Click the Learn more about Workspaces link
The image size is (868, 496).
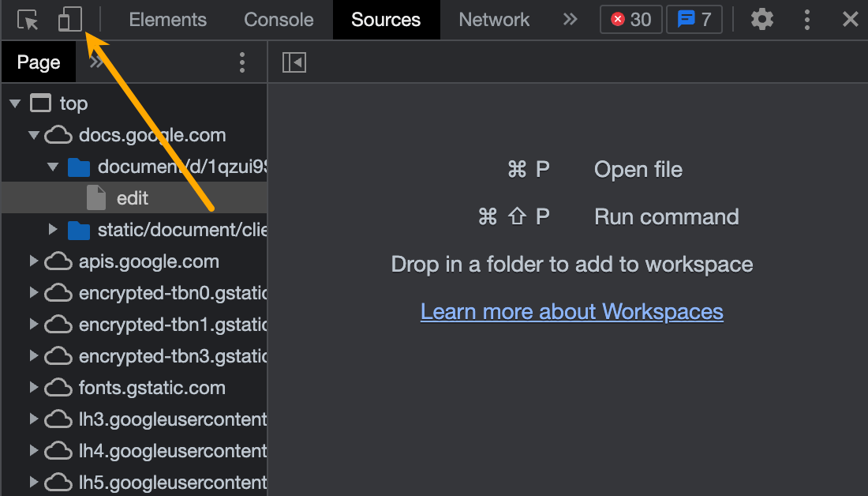coord(572,311)
